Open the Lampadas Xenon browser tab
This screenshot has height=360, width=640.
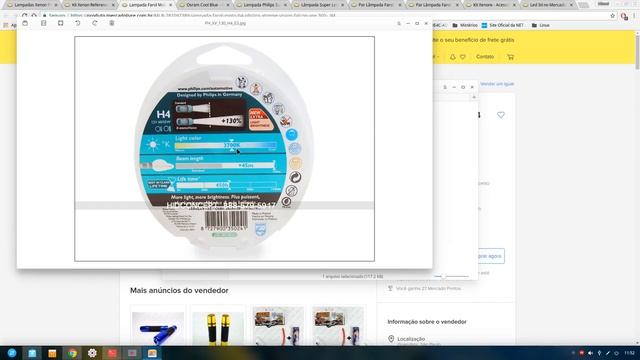(31, 4)
